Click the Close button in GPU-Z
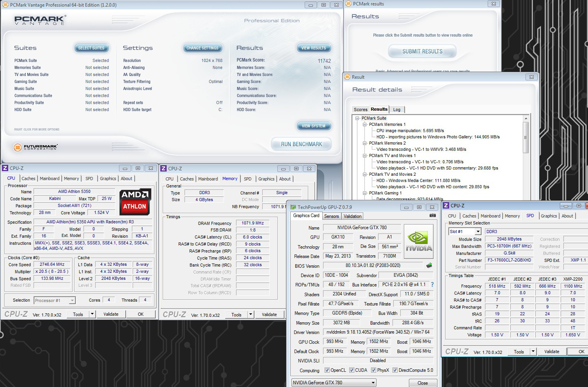Screen dimensions: 588x387 [x=423, y=383]
